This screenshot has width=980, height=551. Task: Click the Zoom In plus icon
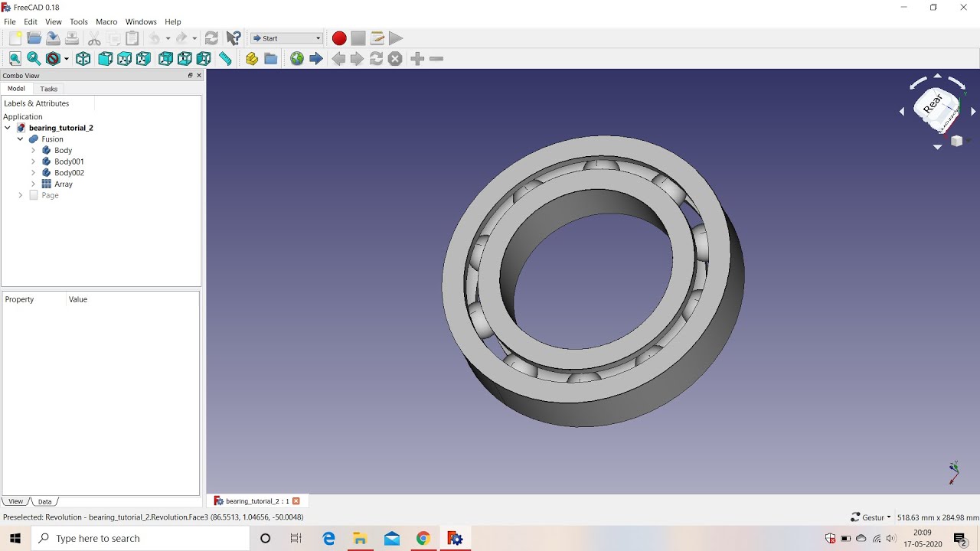tap(417, 59)
